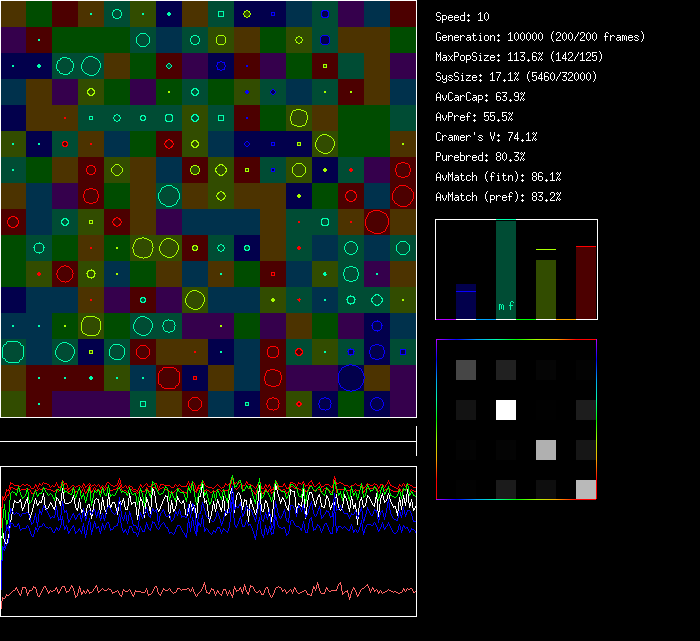Click the large dark blue circle in the grid
This screenshot has height=641, width=700.
point(350,377)
